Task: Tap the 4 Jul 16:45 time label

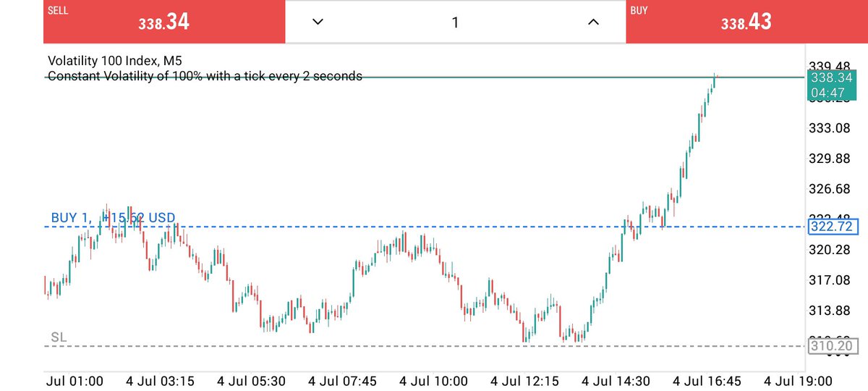Action: (x=707, y=381)
